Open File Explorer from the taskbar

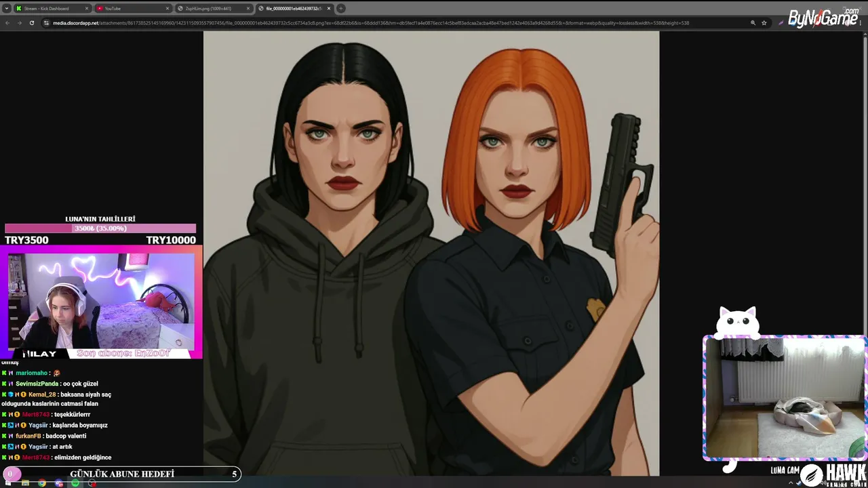25,483
